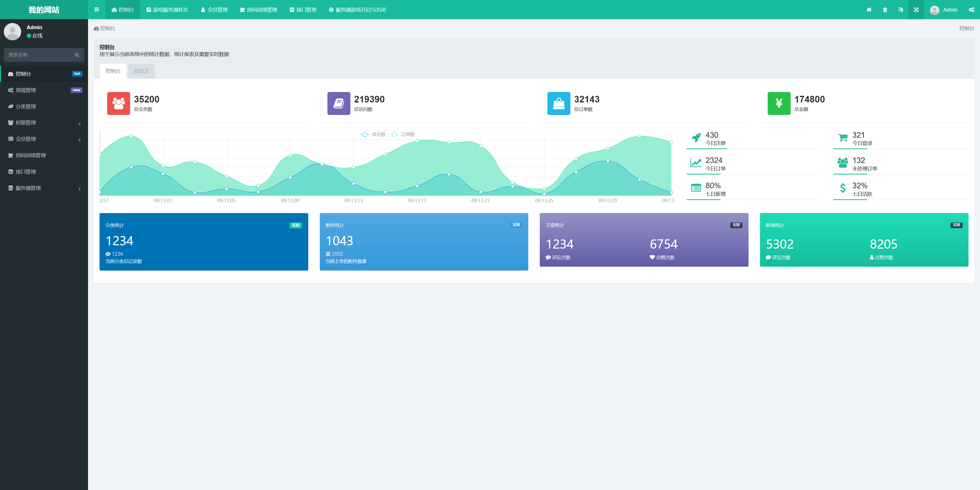Open 房间战绩管理 in the sidebar
This screenshot has height=490, width=980.
pyautogui.click(x=30, y=155)
